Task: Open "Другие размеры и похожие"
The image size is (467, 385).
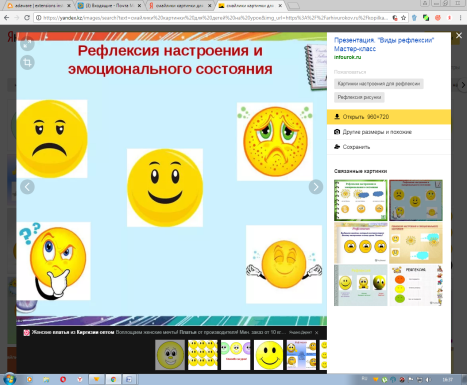Action: tap(377, 132)
